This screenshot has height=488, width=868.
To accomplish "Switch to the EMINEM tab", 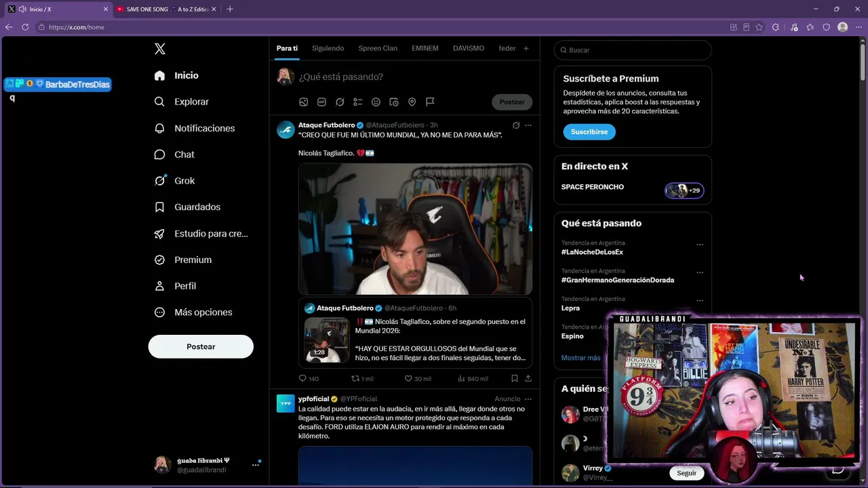I will pos(425,48).
